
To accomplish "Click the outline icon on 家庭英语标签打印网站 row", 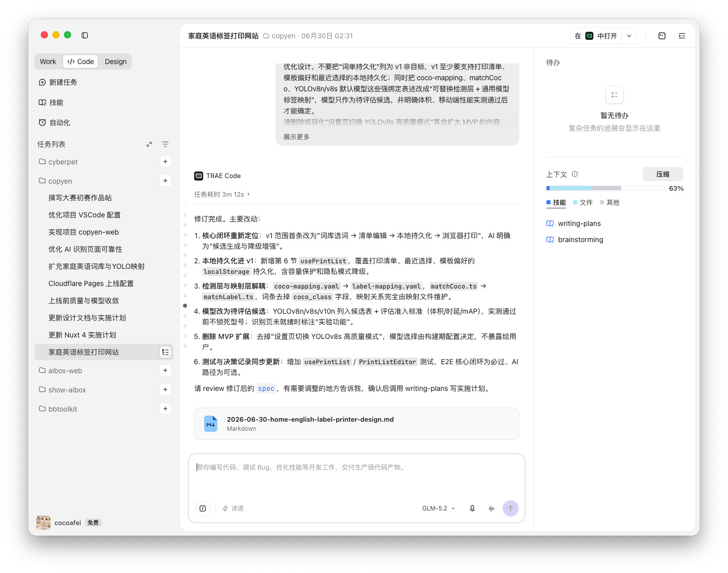I will pos(165,352).
